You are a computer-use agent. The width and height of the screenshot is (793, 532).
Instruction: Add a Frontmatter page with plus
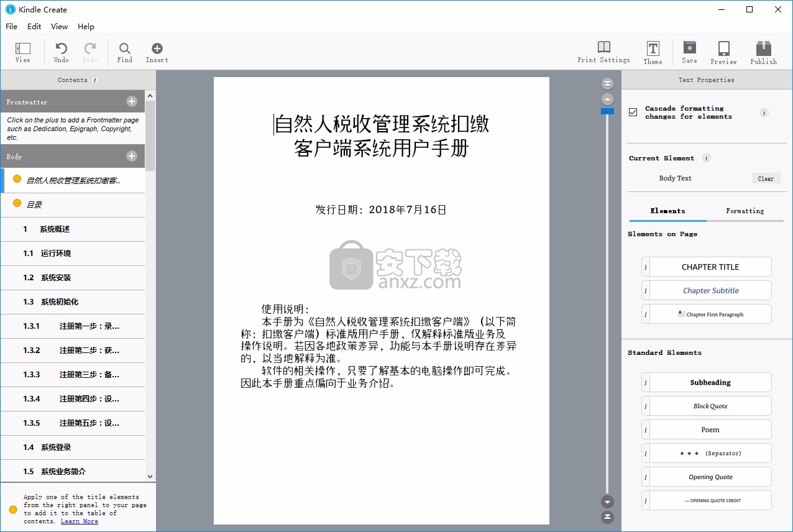click(132, 101)
